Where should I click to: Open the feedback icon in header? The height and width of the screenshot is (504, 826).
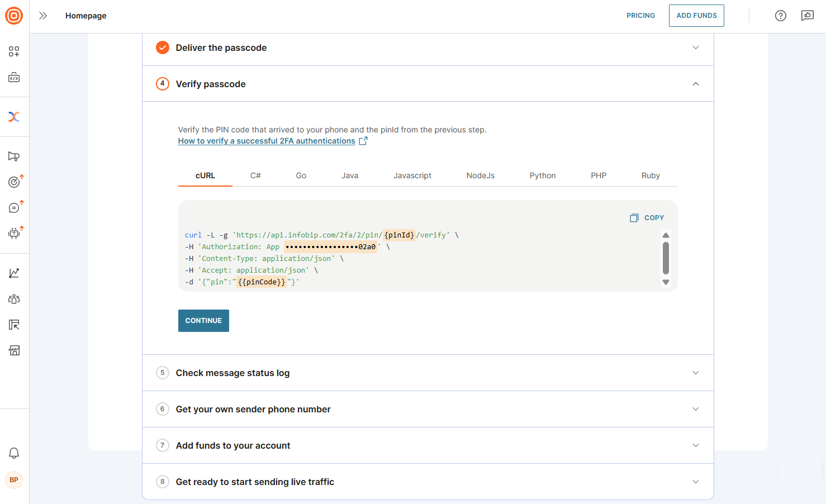[808, 16]
